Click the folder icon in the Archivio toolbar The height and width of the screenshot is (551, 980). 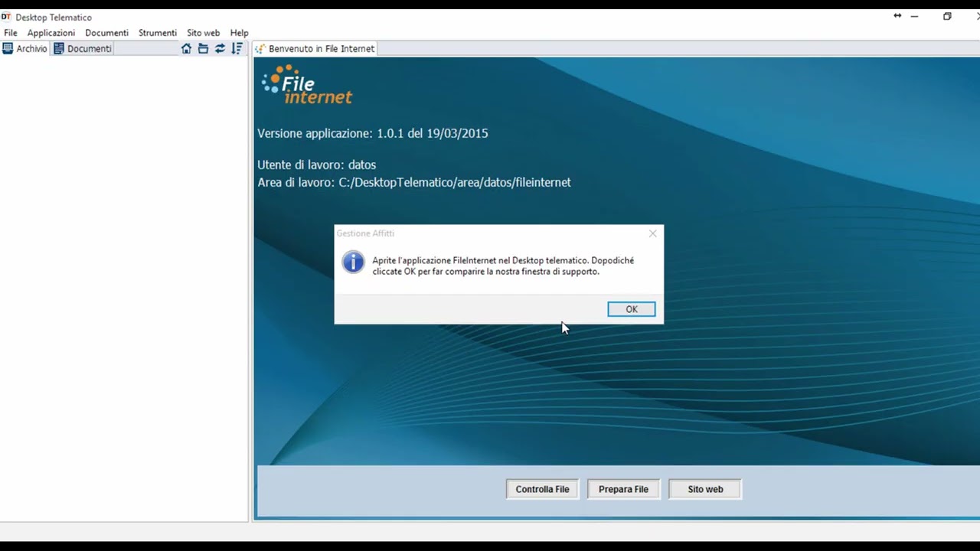coord(203,48)
